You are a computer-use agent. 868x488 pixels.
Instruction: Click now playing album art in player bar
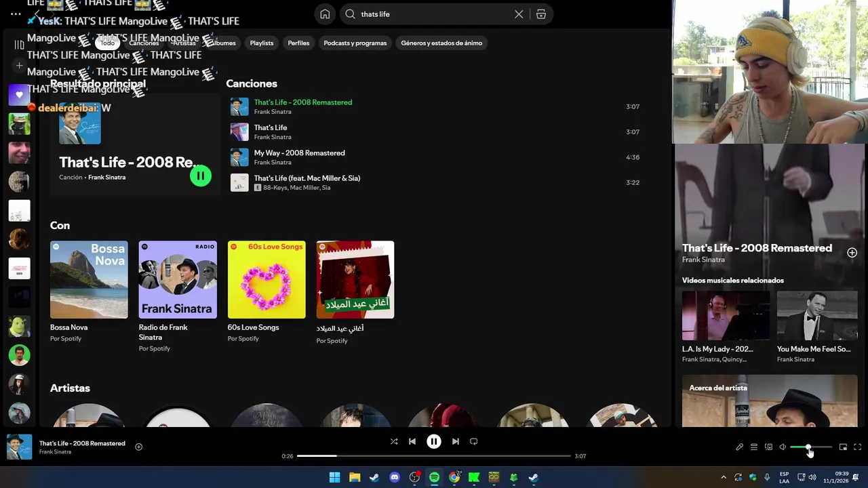[x=19, y=447]
